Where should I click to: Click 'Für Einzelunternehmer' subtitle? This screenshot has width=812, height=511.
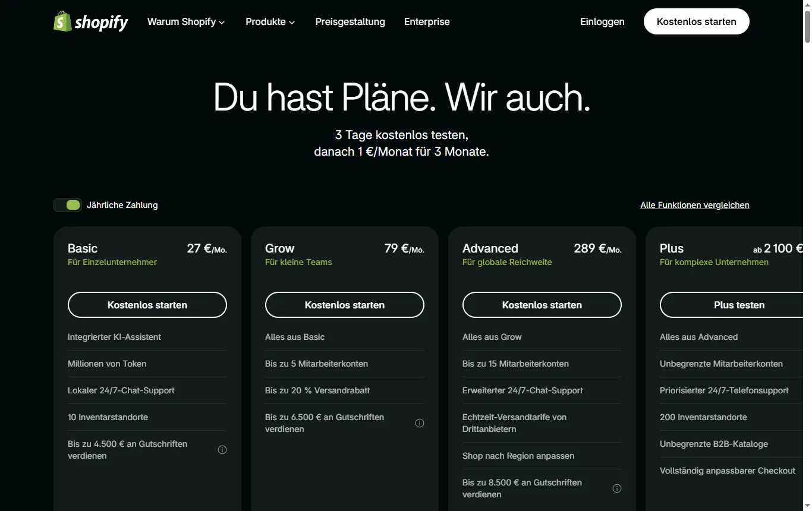(112, 262)
